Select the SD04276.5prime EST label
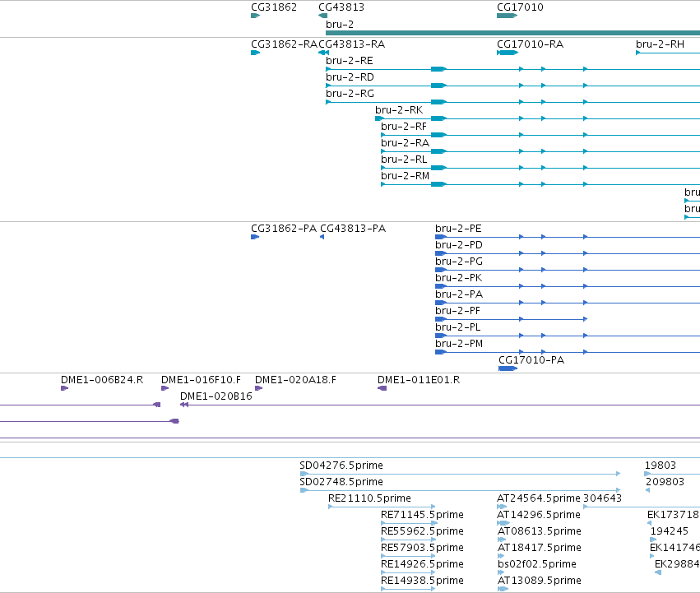Viewport: 700px width, 593px height. tap(341, 466)
